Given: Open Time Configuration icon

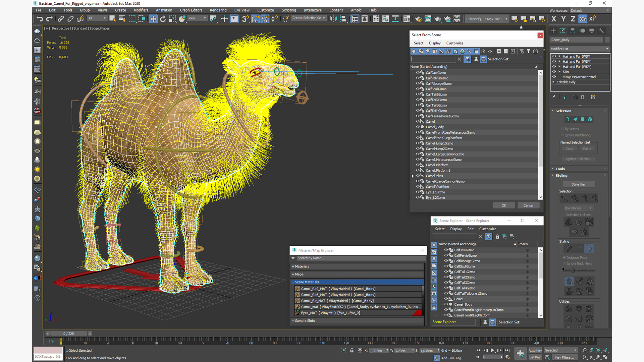Looking at the screenshot, I should (x=507, y=357).
